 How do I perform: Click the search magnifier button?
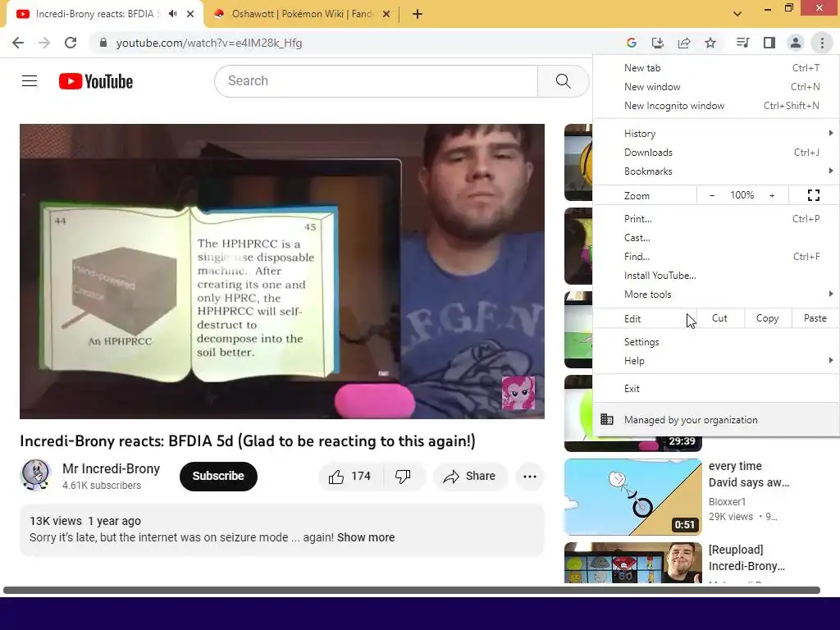pos(563,81)
